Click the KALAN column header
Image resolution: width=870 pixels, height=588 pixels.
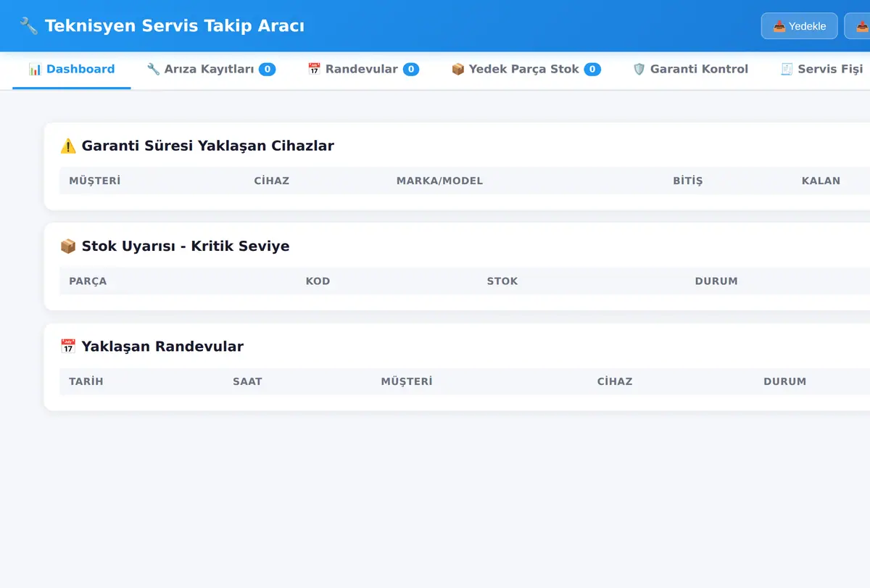(821, 181)
